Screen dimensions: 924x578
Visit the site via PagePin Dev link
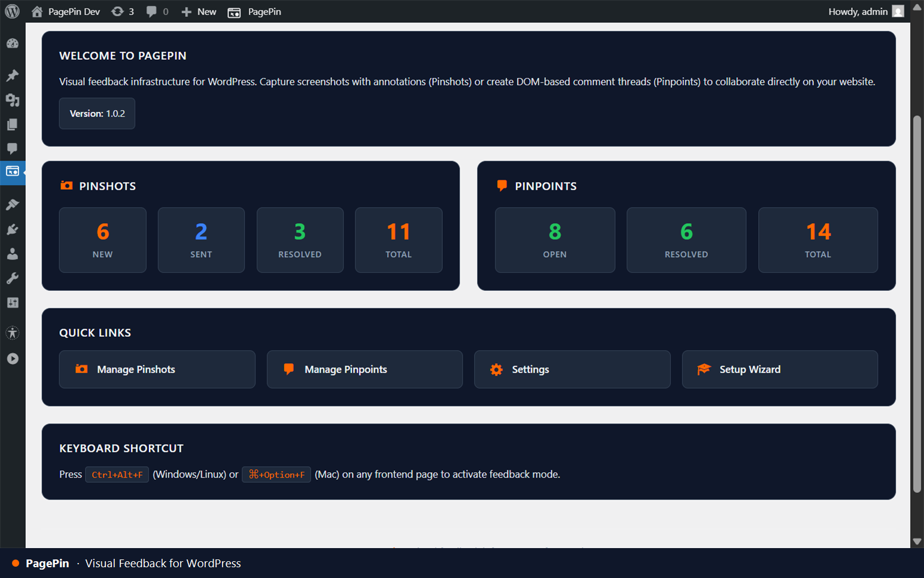(x=65, y=11)
